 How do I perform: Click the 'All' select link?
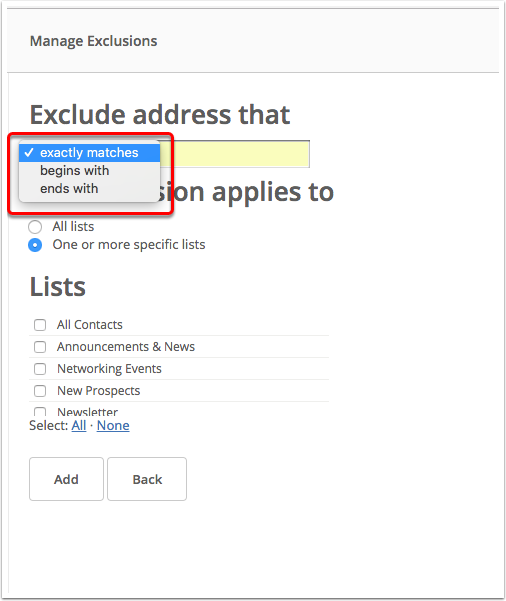pyautogui.click(x=79, y=425)
